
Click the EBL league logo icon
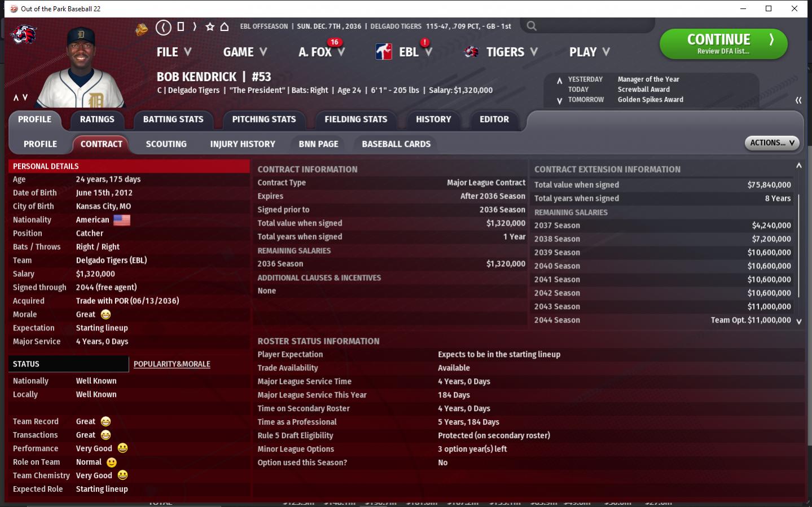384,52
